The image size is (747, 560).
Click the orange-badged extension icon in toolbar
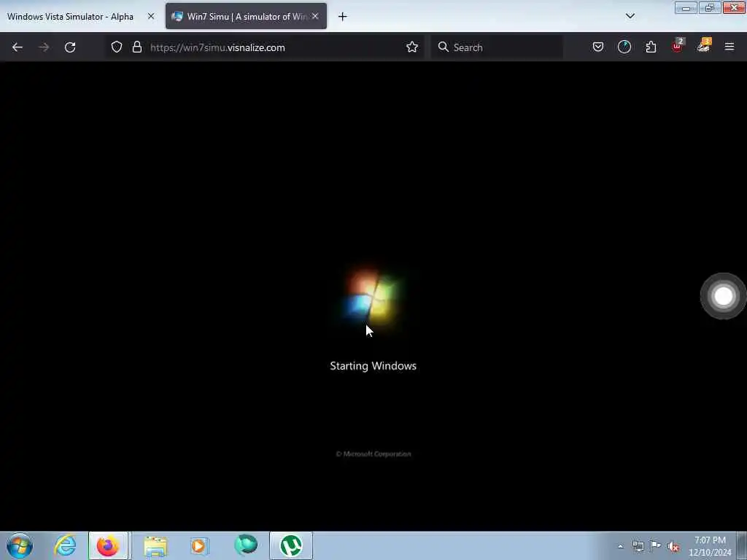coord(704,46)
